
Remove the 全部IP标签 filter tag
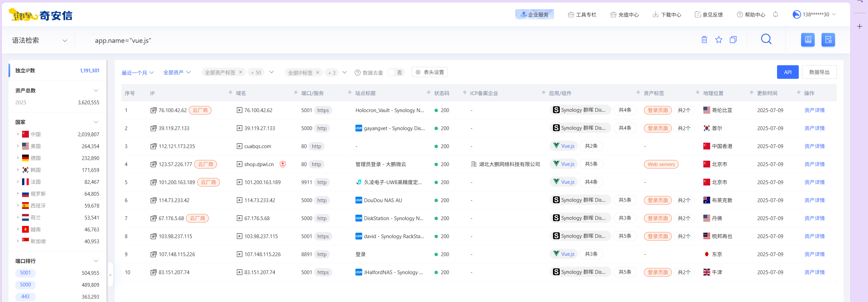318,72
